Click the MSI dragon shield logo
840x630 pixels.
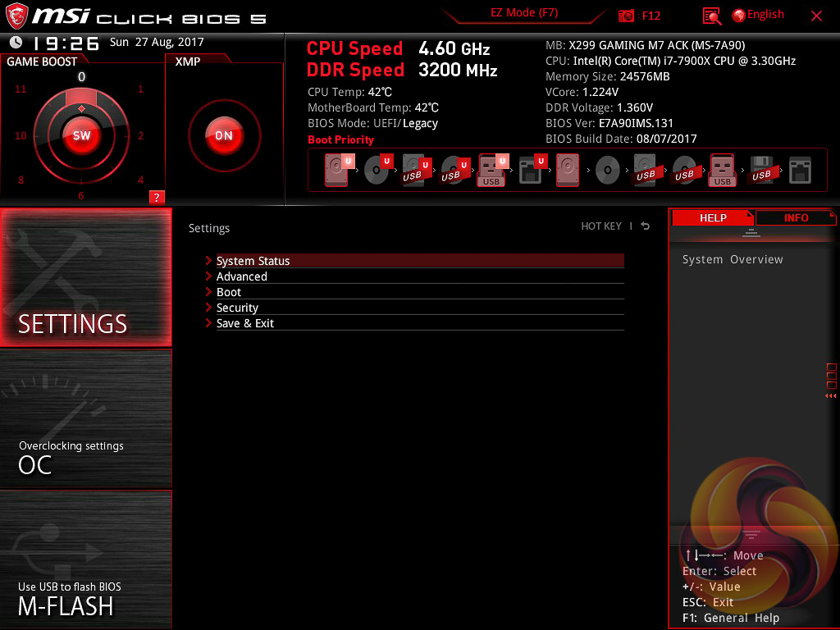16,16
